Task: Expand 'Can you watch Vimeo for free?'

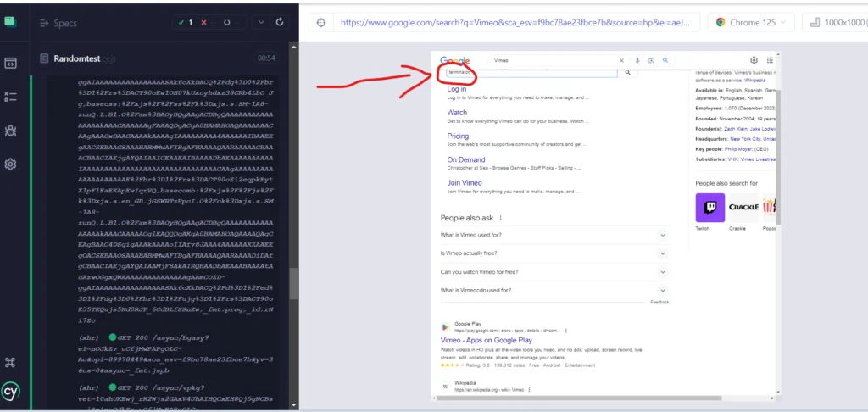Action: pyautogui.click(x=554, y=272)
